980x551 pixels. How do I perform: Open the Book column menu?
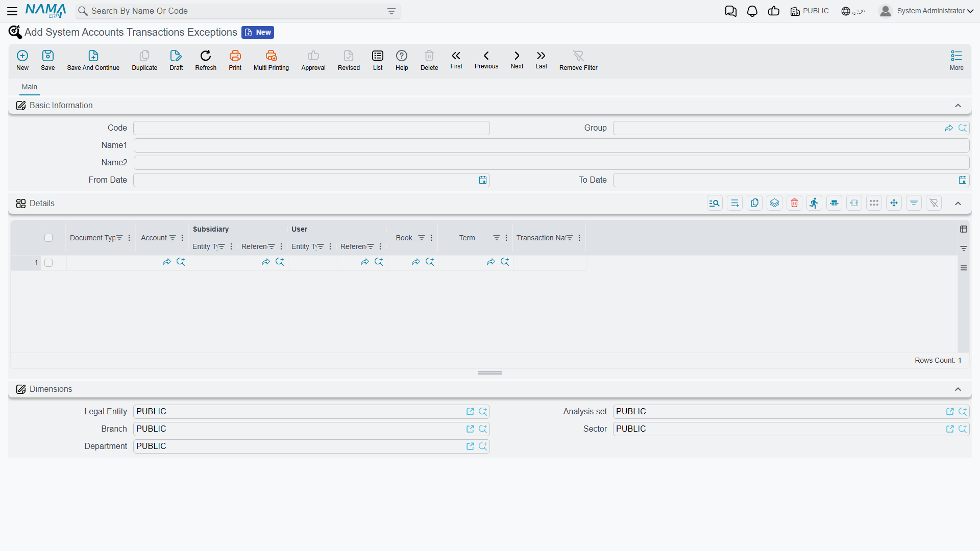coord(431,238)
